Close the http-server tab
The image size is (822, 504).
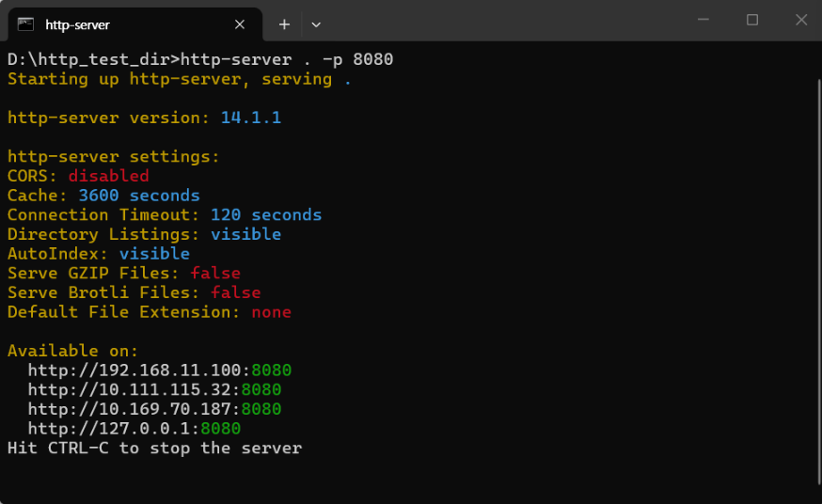point(240,24)
